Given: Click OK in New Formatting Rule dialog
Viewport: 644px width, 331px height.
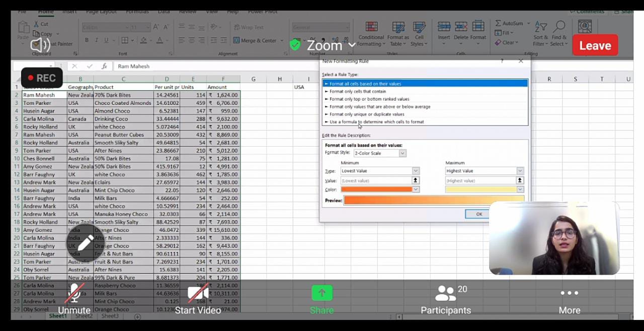Looking at the screenshot, I should click(478, 214).
